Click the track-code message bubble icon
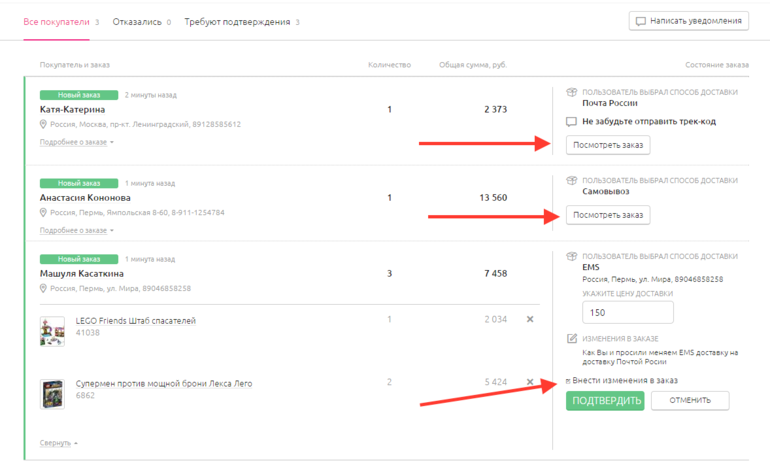 click(x=571, y=122)
